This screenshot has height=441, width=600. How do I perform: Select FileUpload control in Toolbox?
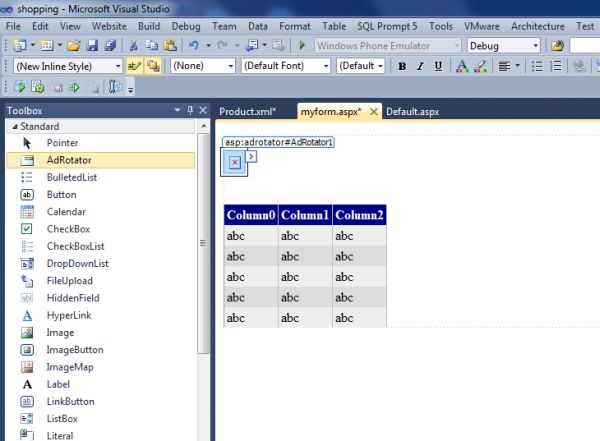pyautogui.click(x=100, y=281)
